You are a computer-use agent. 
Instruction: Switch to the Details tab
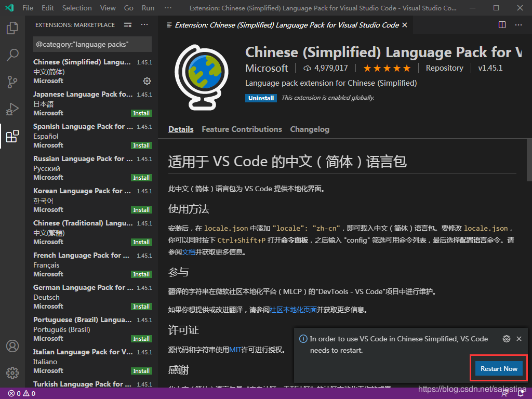coord(181,129)
